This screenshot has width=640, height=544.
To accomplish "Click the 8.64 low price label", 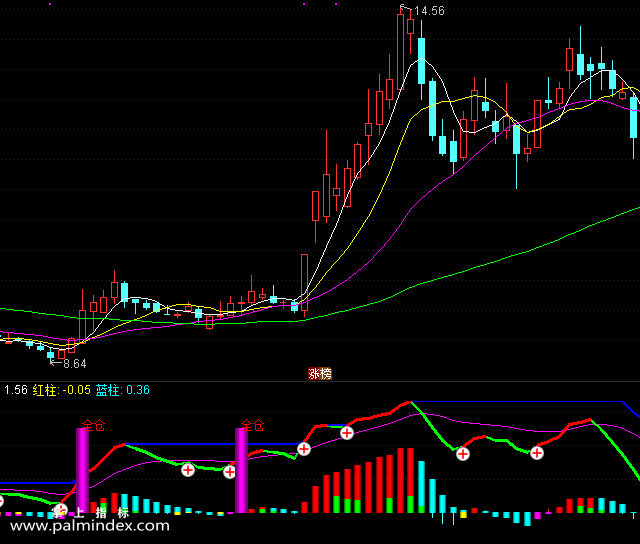I will (75, 364).
